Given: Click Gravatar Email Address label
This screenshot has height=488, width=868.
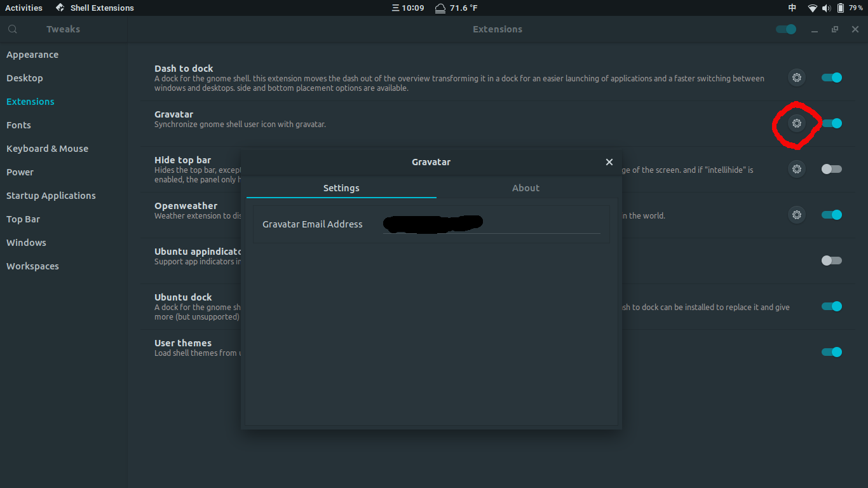Looking at the screenshot, I should 313,224.
